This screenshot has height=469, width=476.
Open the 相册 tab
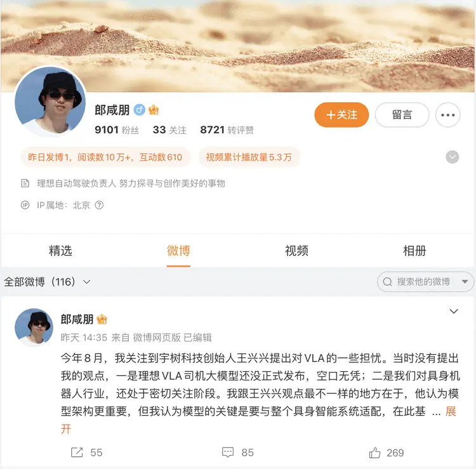[x=414, y=251]
